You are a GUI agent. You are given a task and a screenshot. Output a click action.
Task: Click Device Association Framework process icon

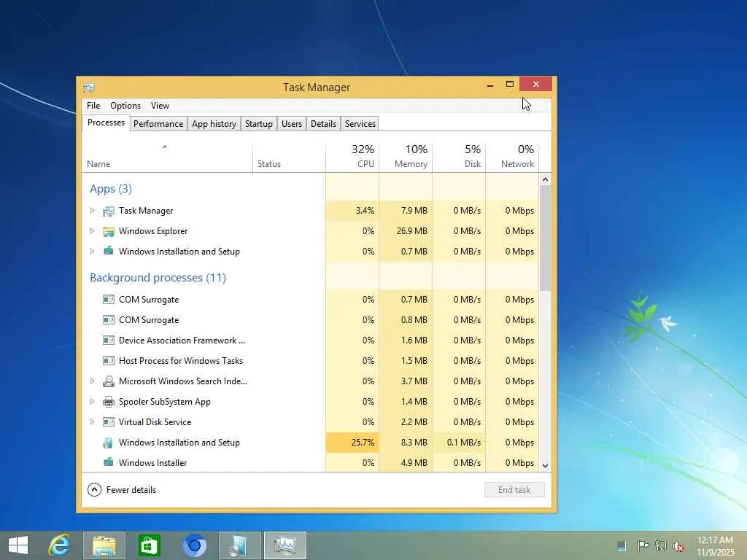pos(109,341)
